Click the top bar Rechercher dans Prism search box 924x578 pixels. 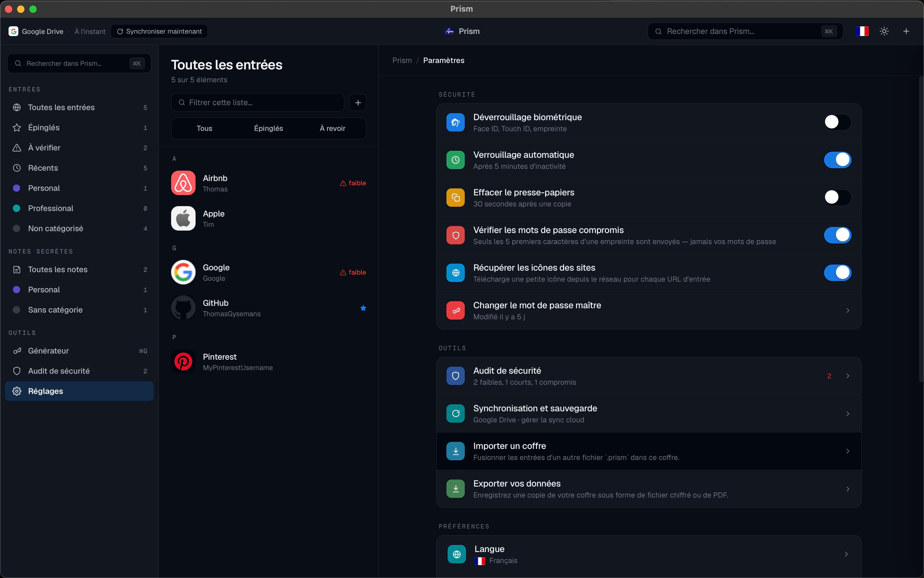coord(745,31)
